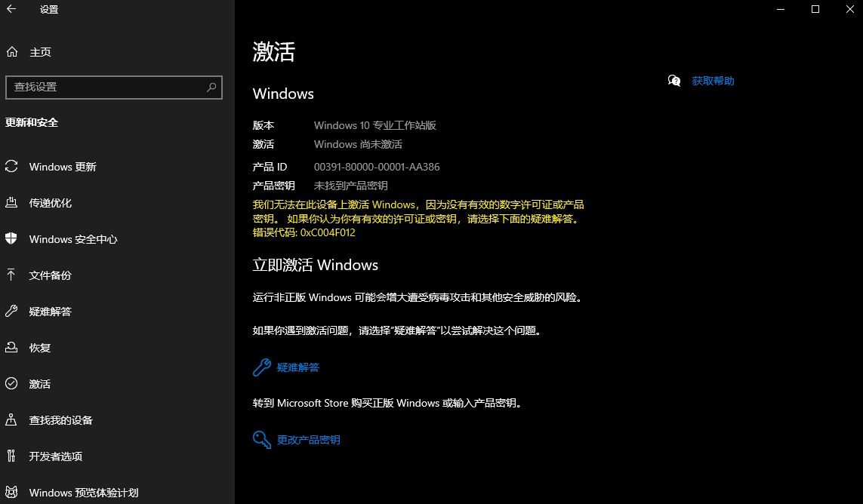The height and width of the screenshot is (504, 863).
Task: Click the 查找我的设备 person locator icon
Action: 11,419
